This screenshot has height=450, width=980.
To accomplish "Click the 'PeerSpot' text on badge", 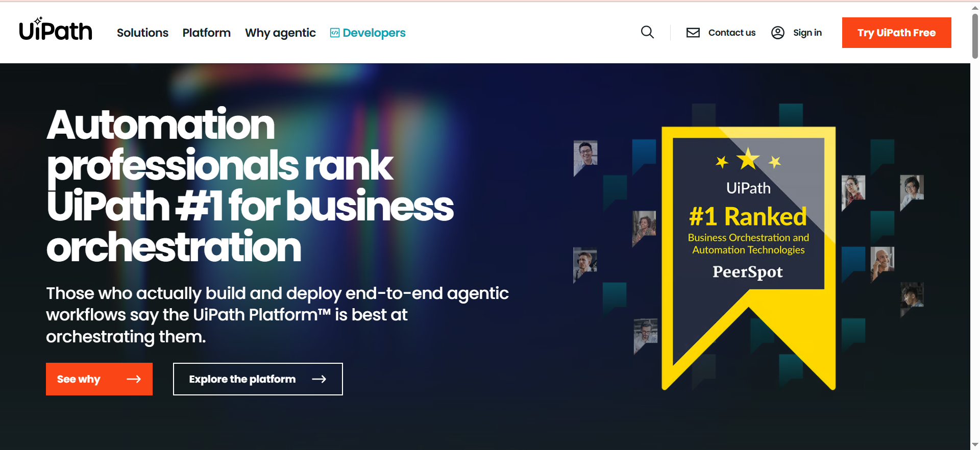I will point(748,272).
